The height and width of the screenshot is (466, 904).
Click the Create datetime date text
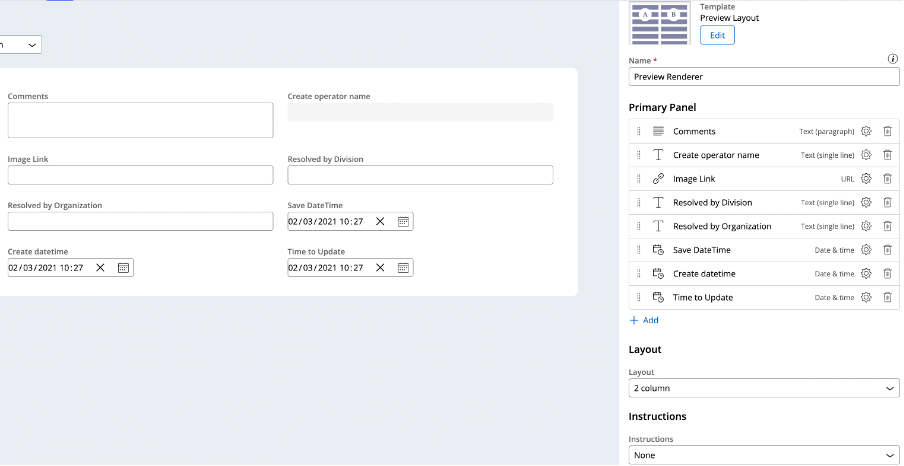tap(46, 268)
